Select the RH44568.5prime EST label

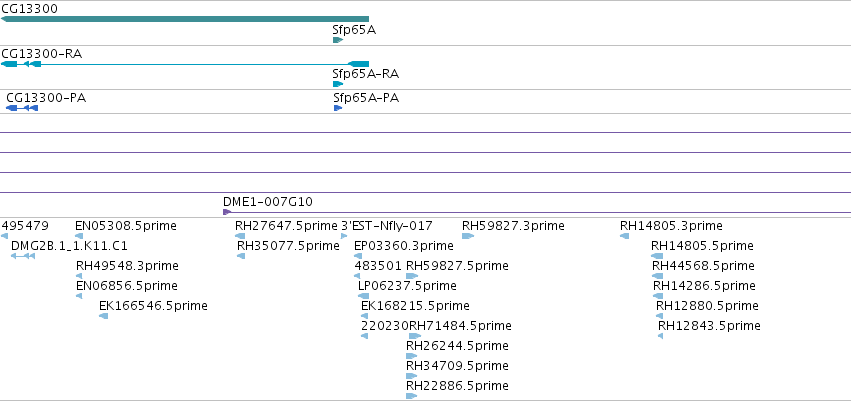tap(703, 266)
